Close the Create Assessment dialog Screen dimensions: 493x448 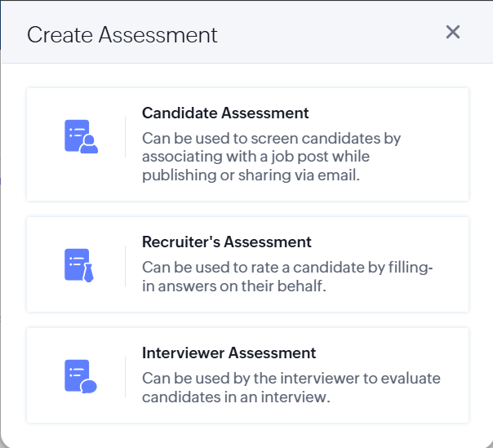(x=453, y=33)
